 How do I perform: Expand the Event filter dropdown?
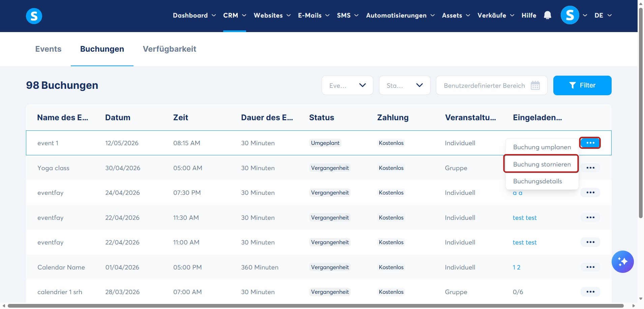(347, 85)
